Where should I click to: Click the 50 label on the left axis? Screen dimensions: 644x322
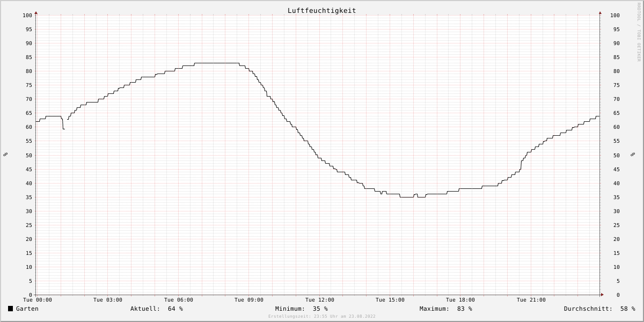click(29, 155)
